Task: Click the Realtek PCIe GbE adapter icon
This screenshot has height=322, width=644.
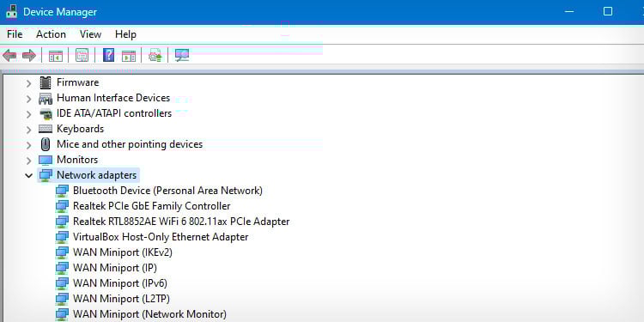Action: pyautogui.click(x=62, y=206)
